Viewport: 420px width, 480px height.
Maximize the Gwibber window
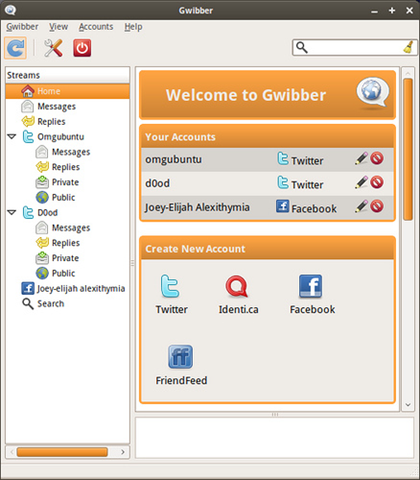[392, 11]
